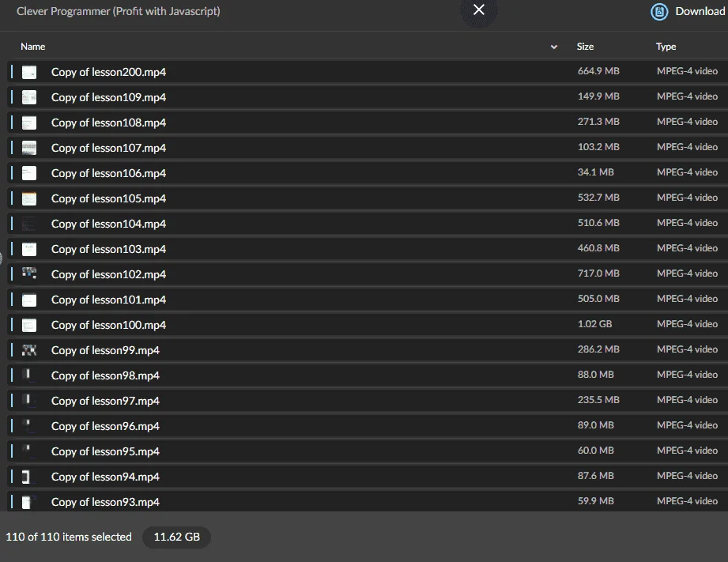Click the 664.9 MB size value
The height and width of the screenshot is (562, 728).
tap(598, 71)
